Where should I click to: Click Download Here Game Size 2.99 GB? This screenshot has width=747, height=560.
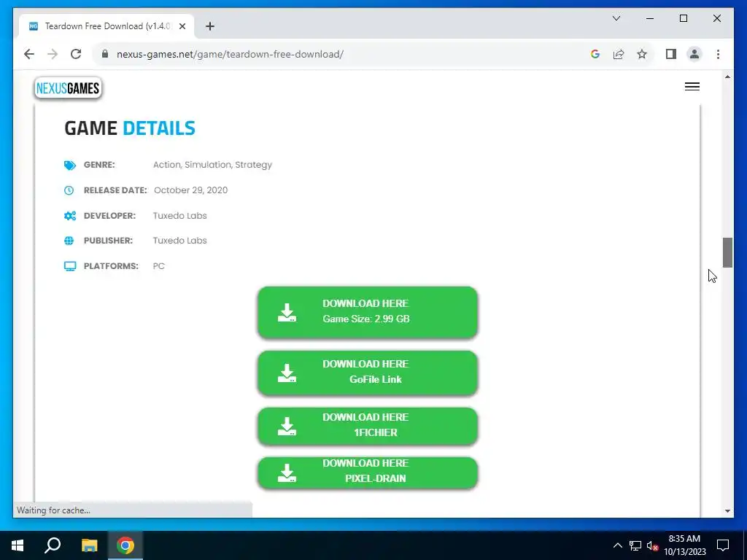[368, 312]
